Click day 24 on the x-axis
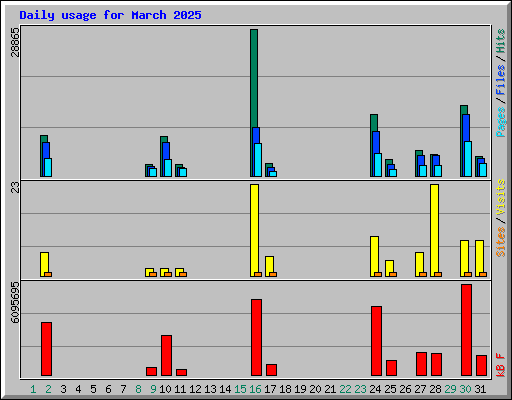The height and width of the screenshot is (400, 512). (x=375, y=389)
